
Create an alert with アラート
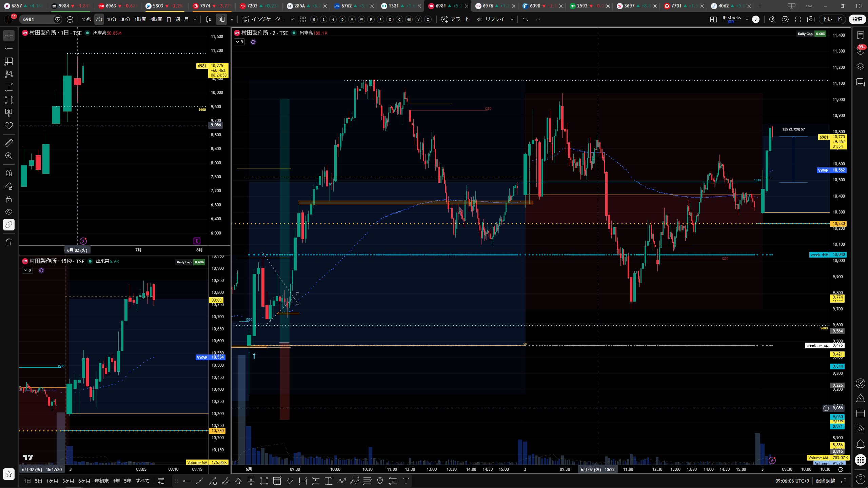pos(455,19)
